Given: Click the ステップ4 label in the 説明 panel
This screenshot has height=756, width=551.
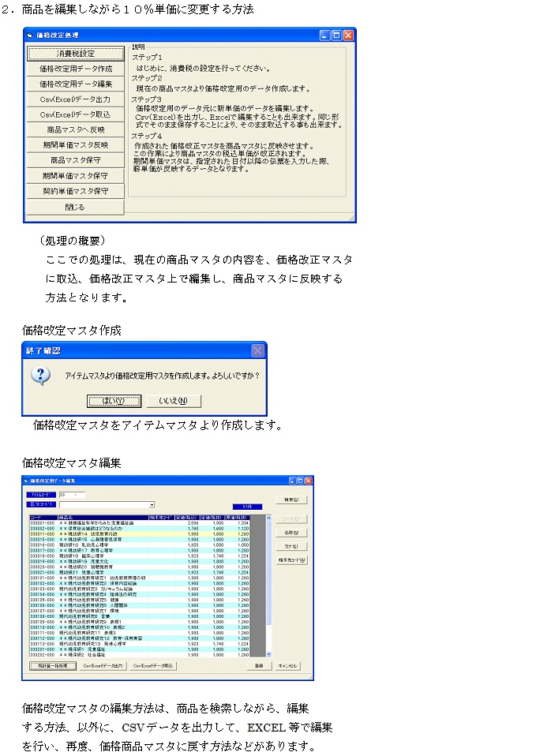Looking at the screenshot, I should [x=147, y=136].
